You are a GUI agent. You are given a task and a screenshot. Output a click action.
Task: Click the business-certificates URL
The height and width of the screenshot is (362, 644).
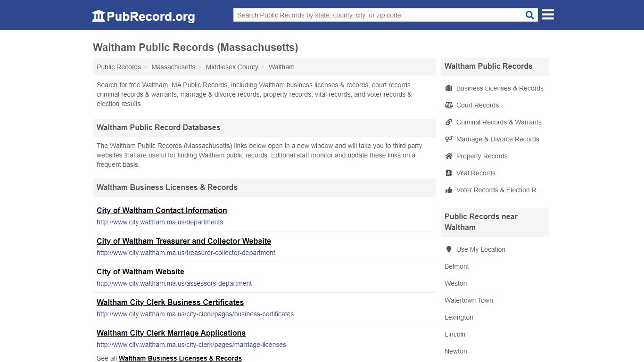tap(195, 314)
